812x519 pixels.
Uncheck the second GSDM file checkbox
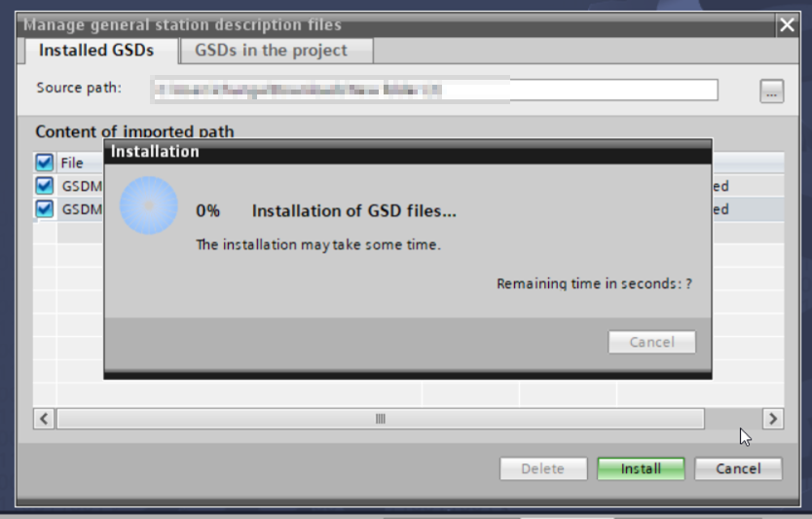[x=45, y=208]
